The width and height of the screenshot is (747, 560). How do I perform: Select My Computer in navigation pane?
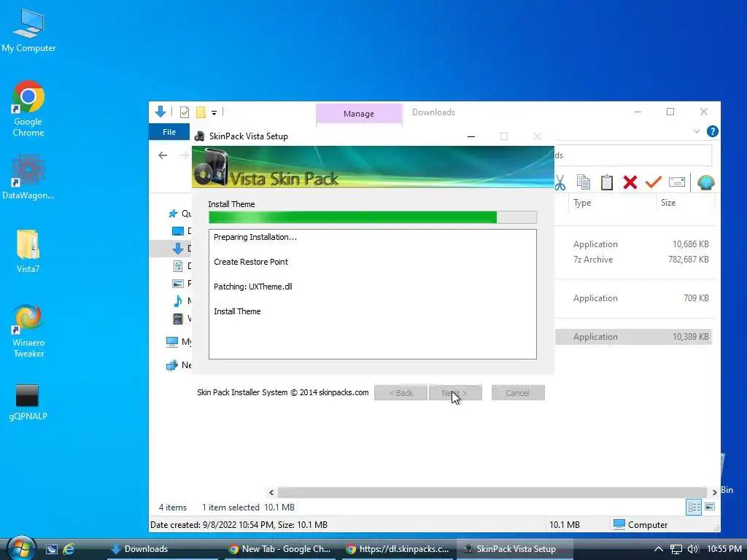click(x=179, y=341)
